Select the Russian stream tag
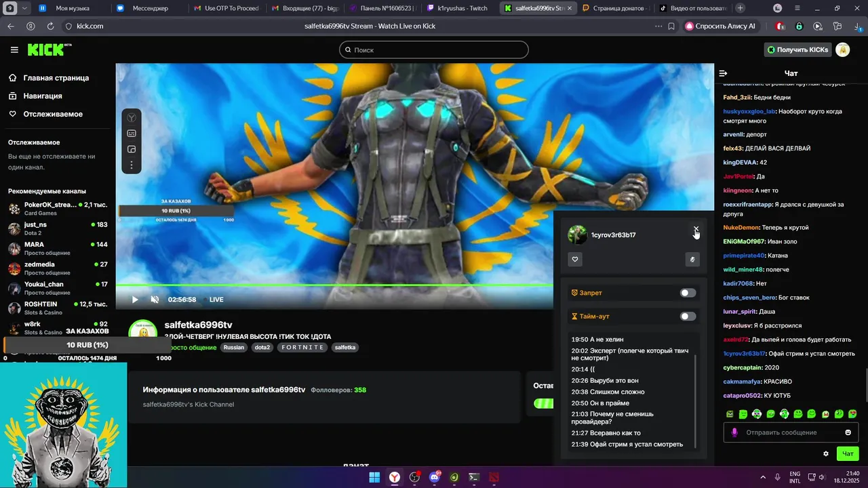 pos(233,347)
